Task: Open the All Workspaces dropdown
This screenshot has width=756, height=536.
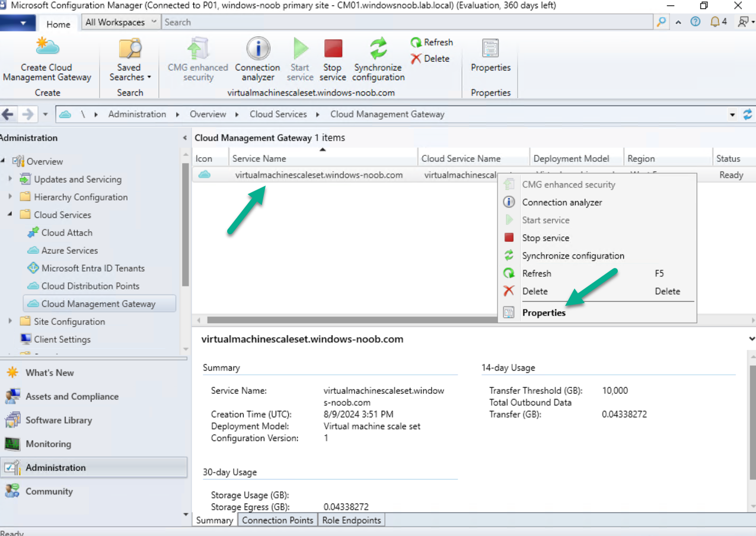Action: pos(120,22)
